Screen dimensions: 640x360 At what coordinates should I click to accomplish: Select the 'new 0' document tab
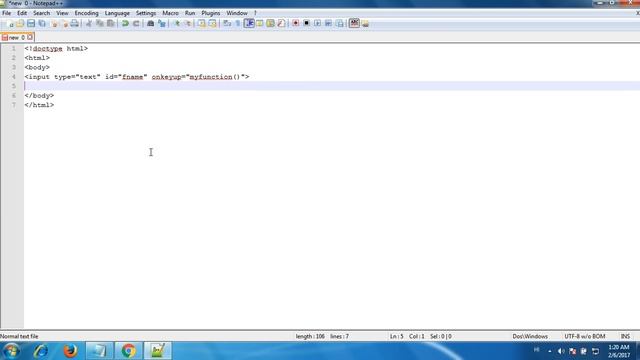(x=16, y=38)
